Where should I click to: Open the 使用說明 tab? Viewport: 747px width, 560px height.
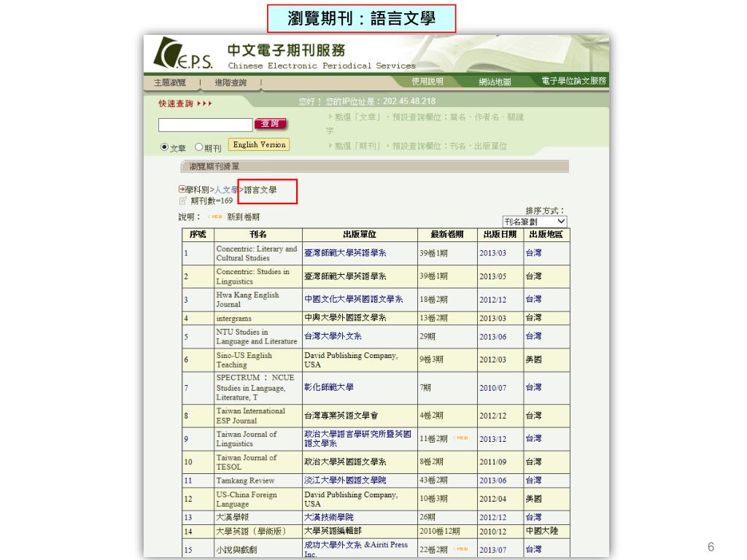tap(427, 82)
